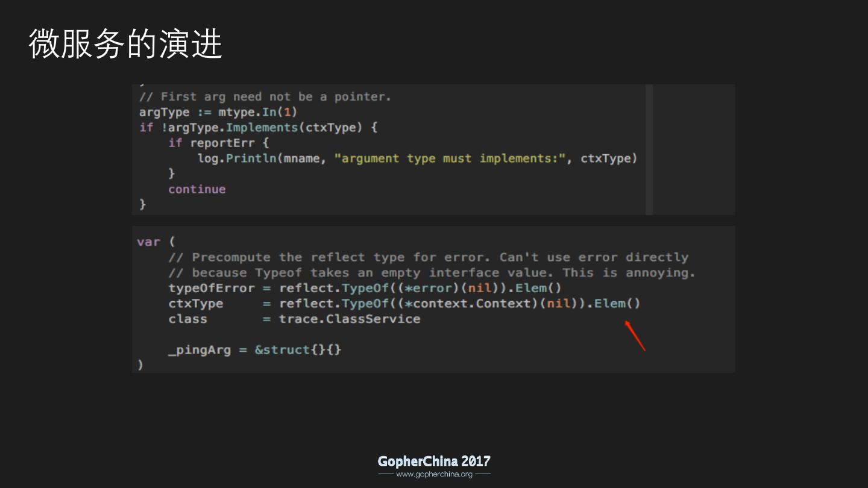
Task: Click the "because Typeof takes an empty interface" comment
Action: [432, 273]
